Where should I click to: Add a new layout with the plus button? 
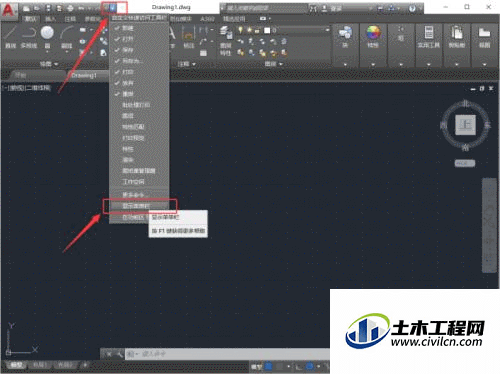(x=85, y=365)
